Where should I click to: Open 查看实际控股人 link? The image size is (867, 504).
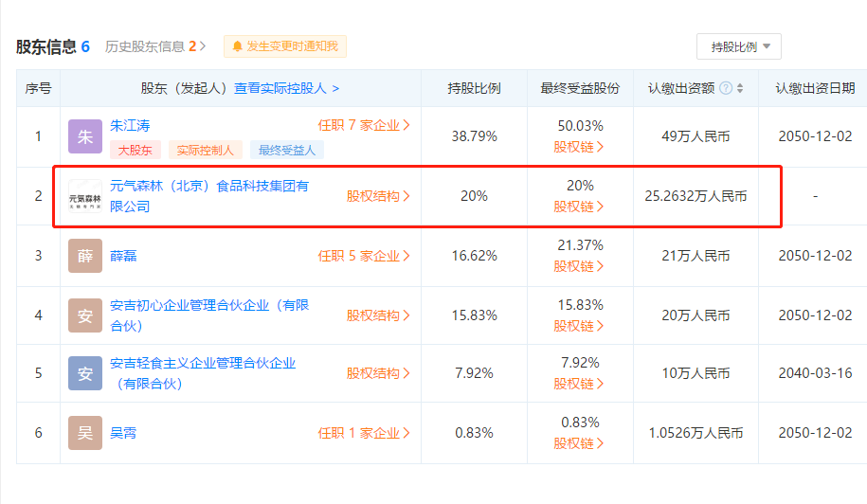tap(286, 88)
